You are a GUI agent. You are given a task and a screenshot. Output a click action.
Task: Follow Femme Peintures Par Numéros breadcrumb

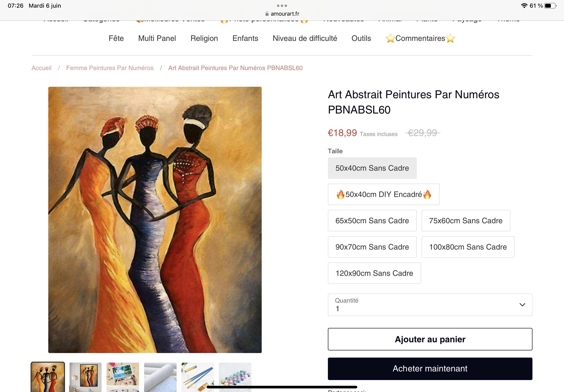point(110,68)
